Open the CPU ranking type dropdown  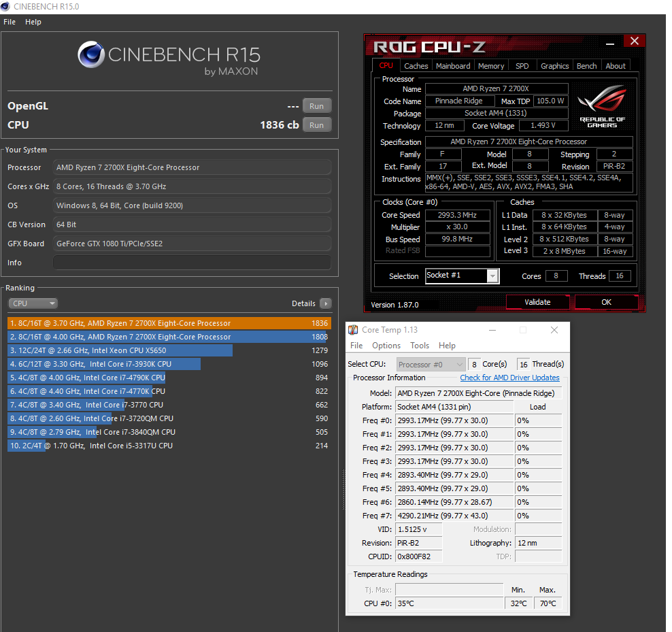(33, 303)
